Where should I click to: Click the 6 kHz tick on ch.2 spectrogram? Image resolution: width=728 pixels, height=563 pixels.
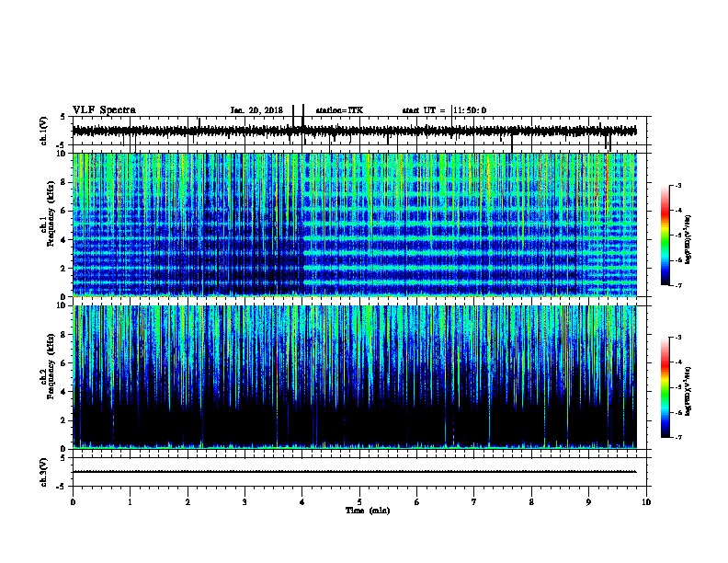pyautogui.click(x=65, y=363)
